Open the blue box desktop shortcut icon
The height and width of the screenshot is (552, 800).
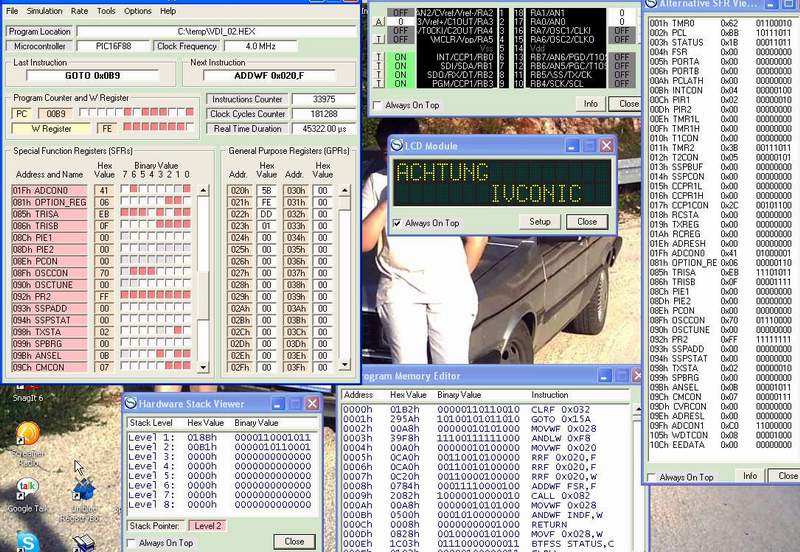click(83, 490)
